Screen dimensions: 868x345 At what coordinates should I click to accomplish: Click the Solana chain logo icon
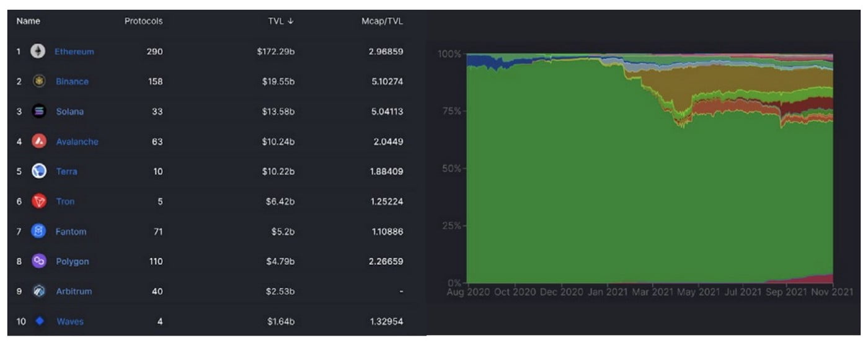coord(39,112)
